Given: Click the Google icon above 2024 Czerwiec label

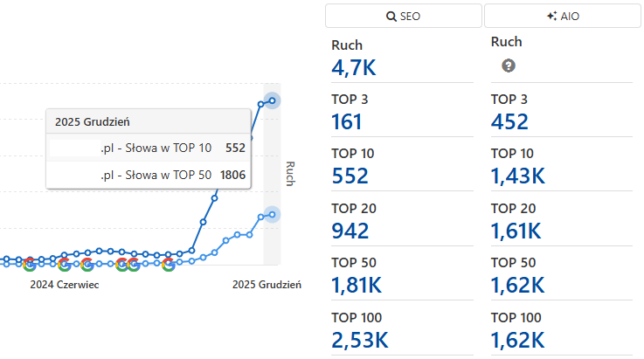Looking at the screenshot, I should tap(66, 264).
